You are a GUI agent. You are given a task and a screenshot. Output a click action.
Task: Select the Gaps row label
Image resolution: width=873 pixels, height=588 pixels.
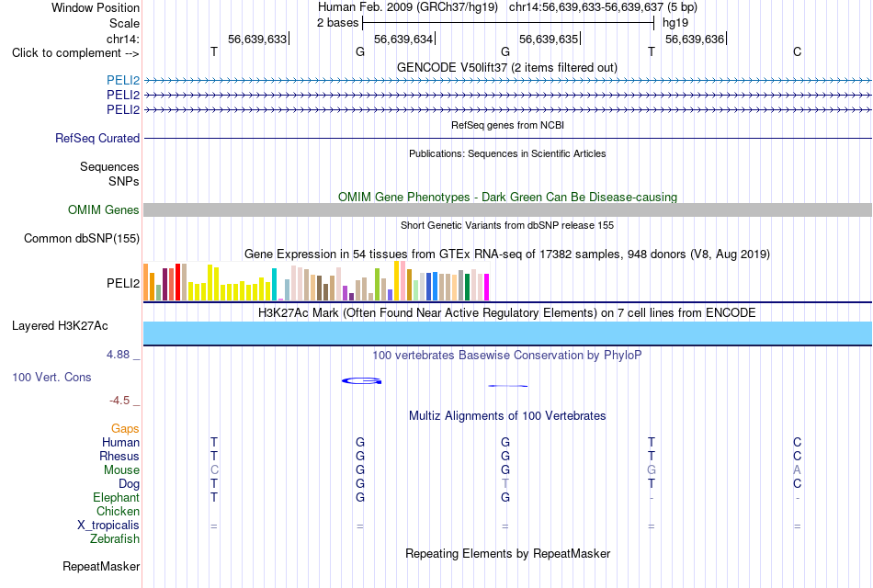click(x=125, y=428)
